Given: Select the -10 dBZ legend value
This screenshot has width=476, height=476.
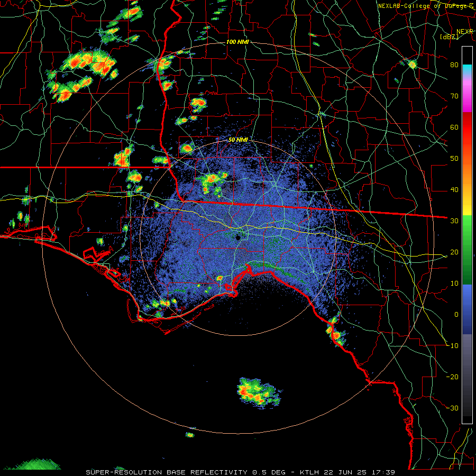Looking at the screenshot, I should click(x=453, y=346).
